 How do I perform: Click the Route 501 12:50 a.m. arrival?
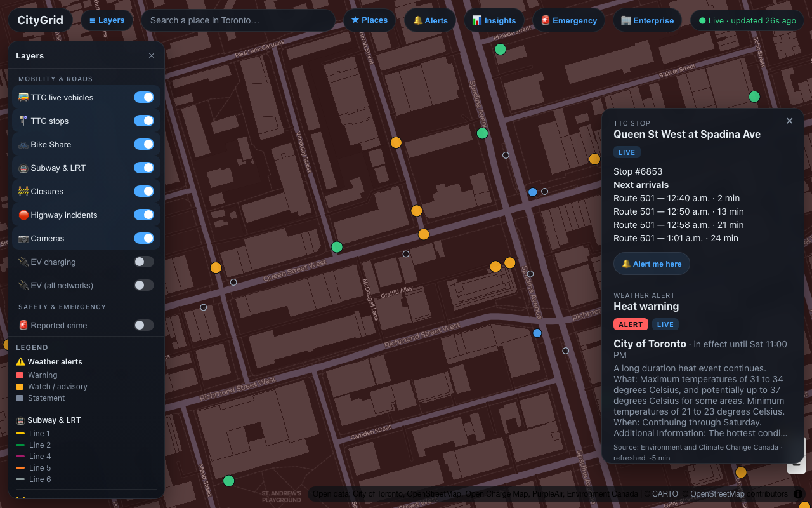(x=679, y=211)
